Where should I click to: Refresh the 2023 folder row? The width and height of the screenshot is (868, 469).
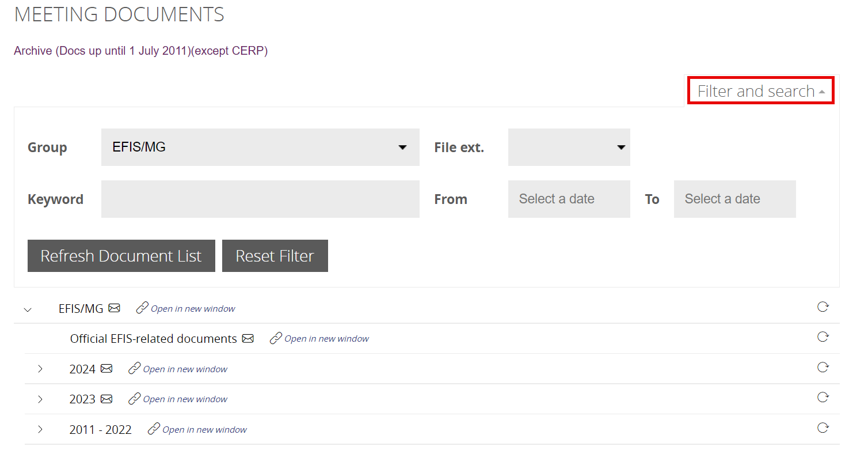click(x=823, y=397)
